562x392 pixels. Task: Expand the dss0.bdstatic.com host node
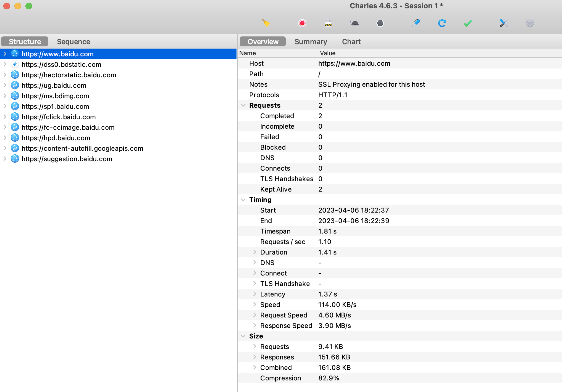[x=5, y=64]
